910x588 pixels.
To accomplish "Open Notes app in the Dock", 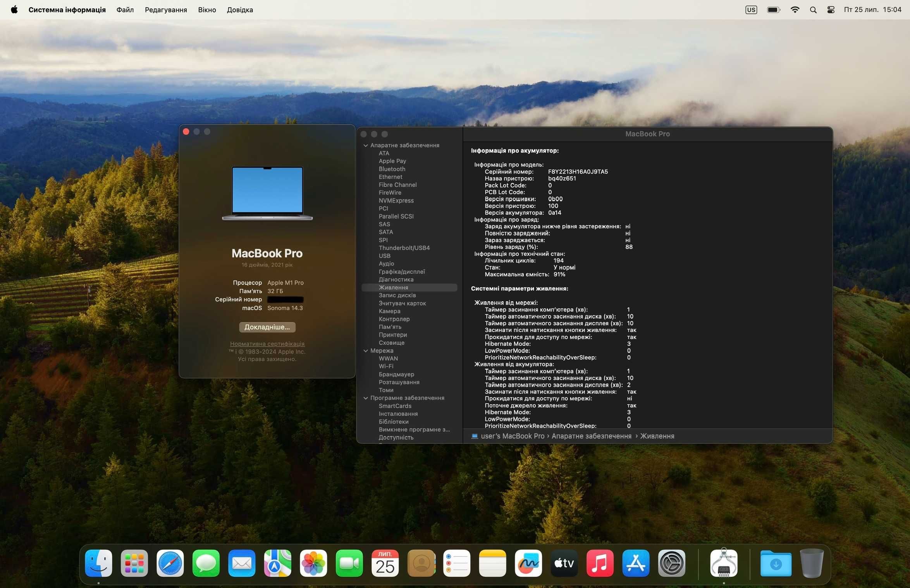I will coord(492,563).
